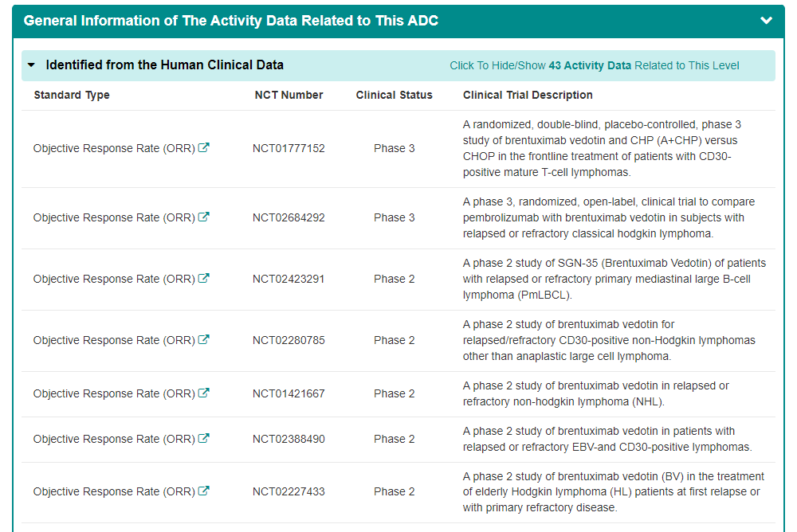
Task: Open external link icon for NCT01421667 ORR
Action: pyautogui.click(x=204, y=393)
